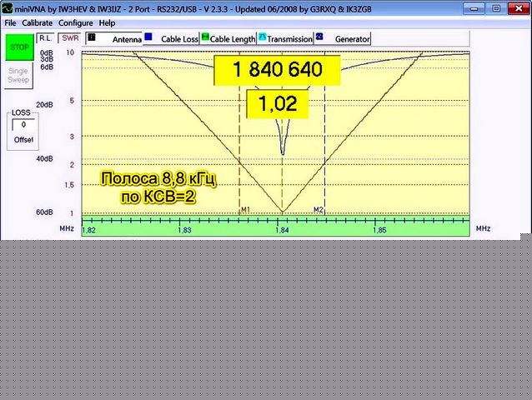Click the Single Sweep button
The image size is (532, 400).
tap(18, 76)
